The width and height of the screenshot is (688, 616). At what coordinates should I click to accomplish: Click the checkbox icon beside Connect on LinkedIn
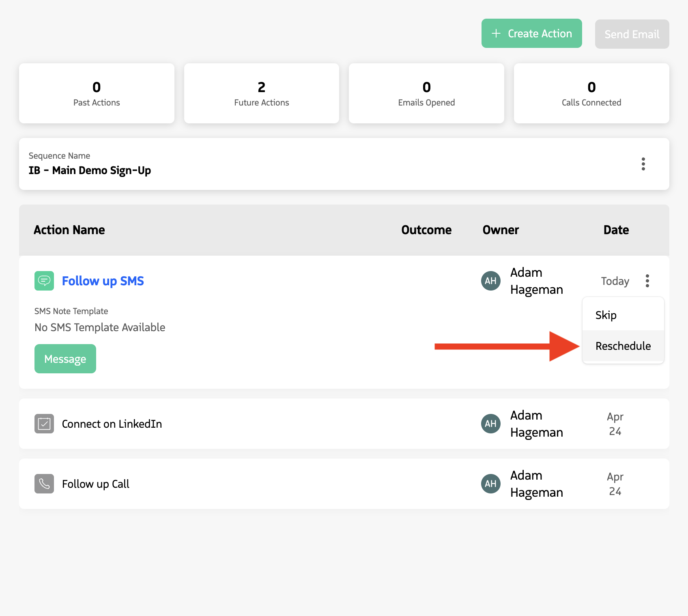pos(44,423)
